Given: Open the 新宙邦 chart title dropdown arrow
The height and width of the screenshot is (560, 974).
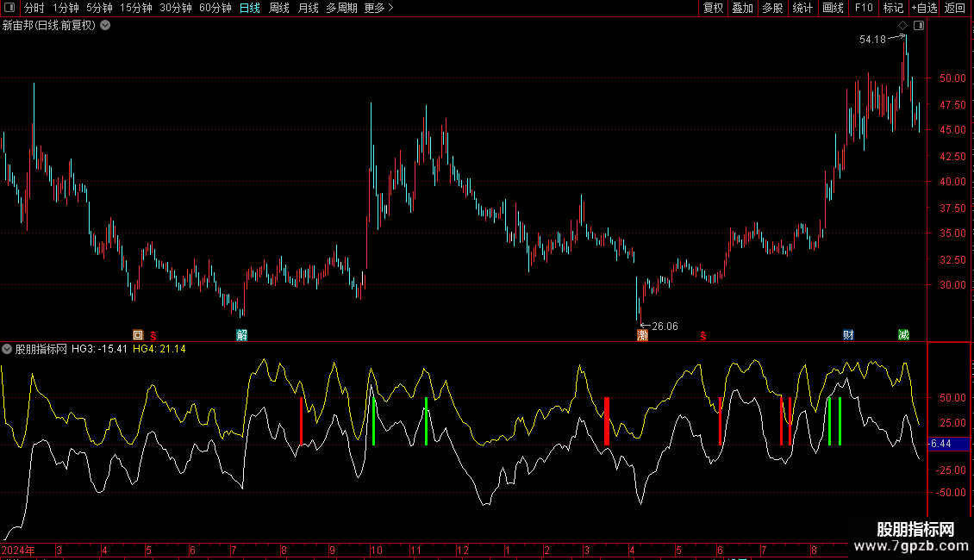Looking at the screenshot, I should (x=106, y=25).
